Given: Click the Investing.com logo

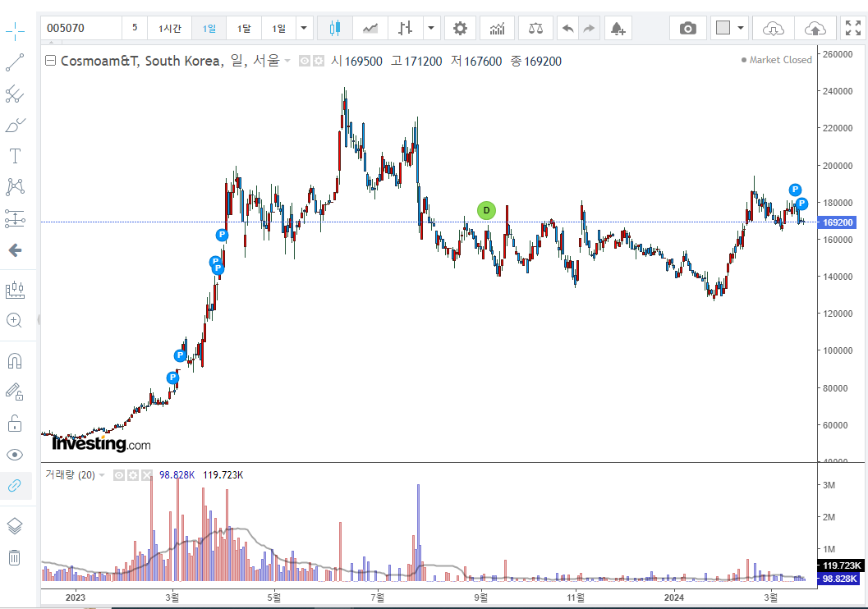Looking at the screenshot, I should coord(101,443).
